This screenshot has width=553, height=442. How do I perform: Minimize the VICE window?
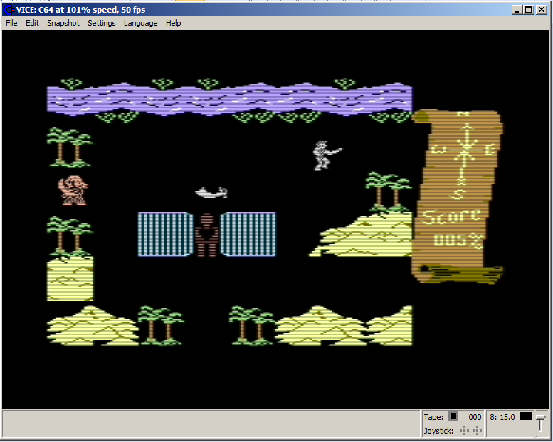517,10
